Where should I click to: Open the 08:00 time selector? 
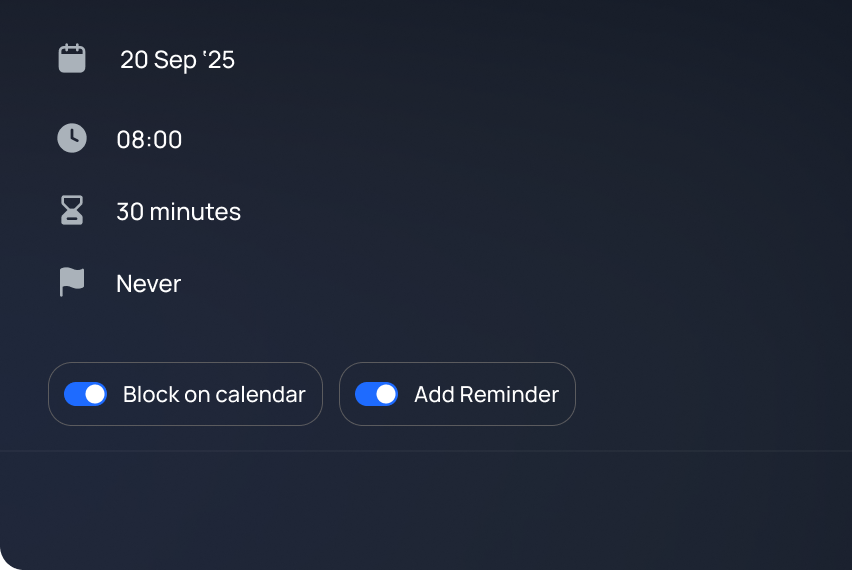coord(149,139)
